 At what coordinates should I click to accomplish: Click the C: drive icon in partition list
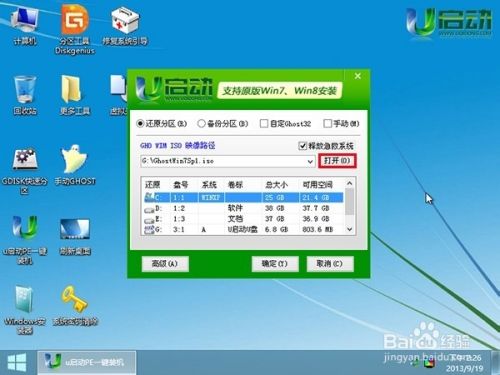[150, 197]
